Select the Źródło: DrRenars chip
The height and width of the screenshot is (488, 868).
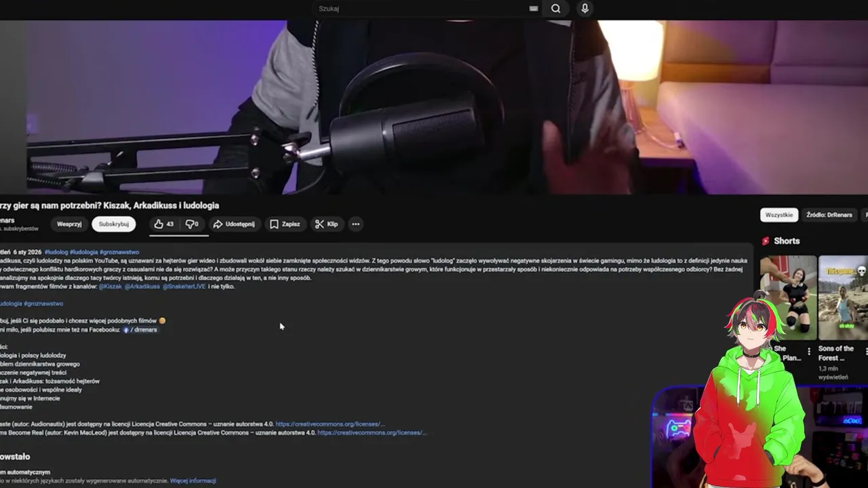(x=829, y=215)
